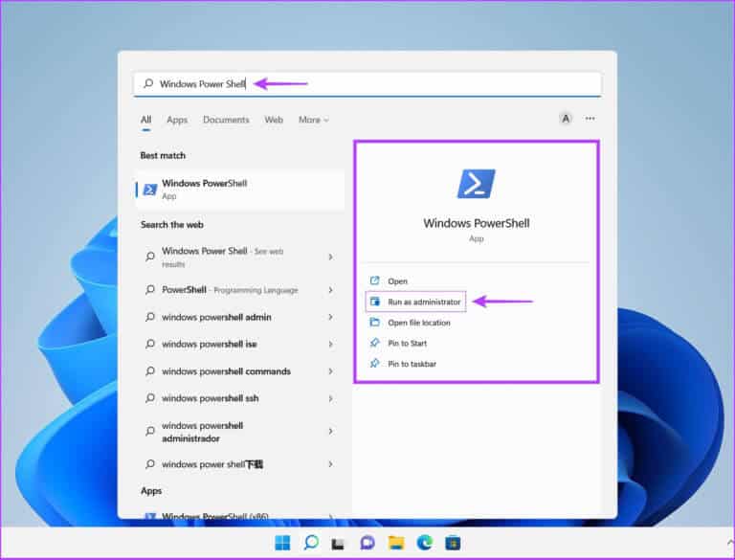Launch Microsoft Edge from the taskbar
This screenshot has width=735, height=560.
pyautogui.click(x=425, y=543)
